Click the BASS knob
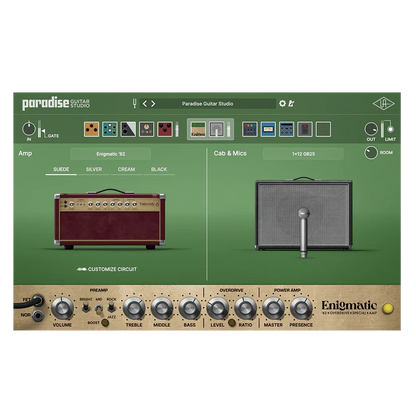 [190, 308]
